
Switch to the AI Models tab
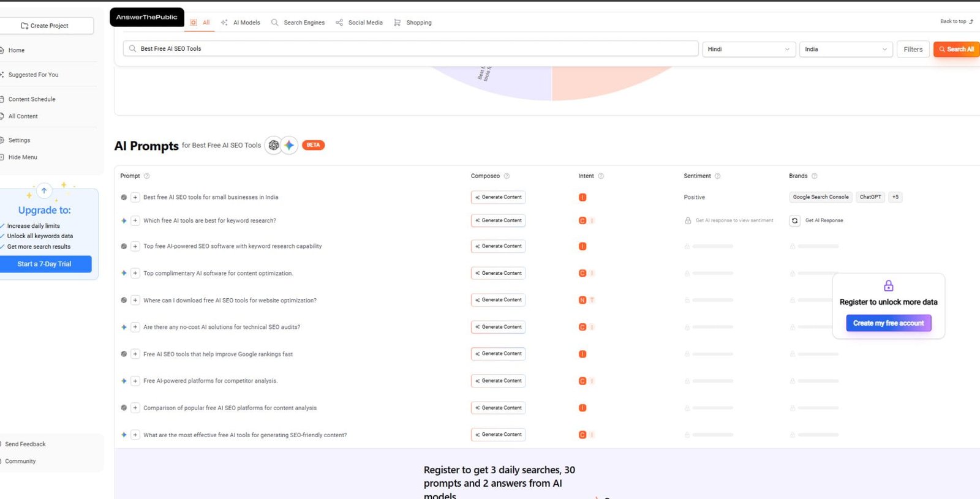pyautogui.click(x=240, y=23)
